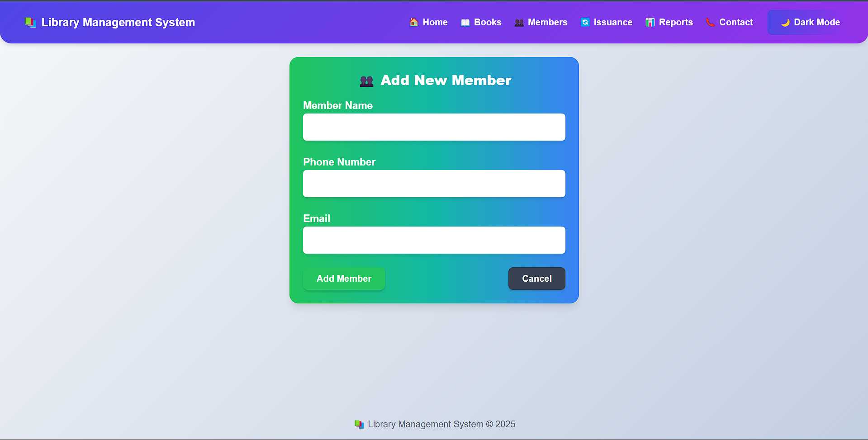Image resolution: width=868 pixels, height=440 pixels.
Task: Submit the form with Add Member
Action: 344,279
